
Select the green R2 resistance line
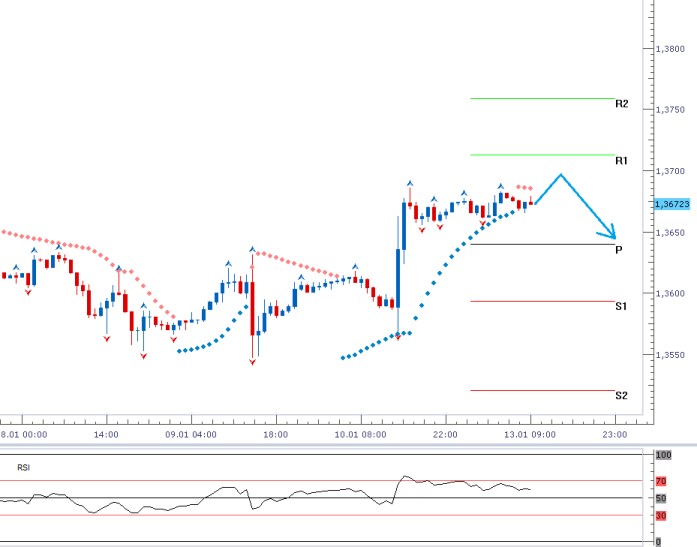(x=542, y=99)
